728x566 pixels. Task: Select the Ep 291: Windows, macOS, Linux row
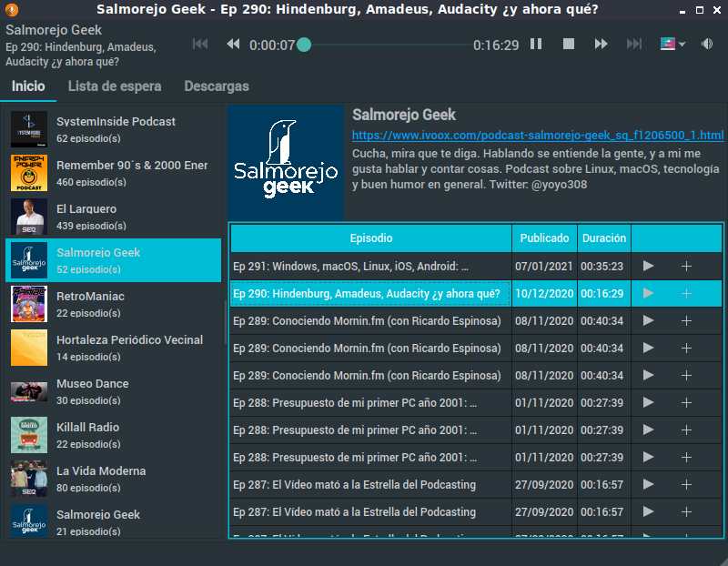476,266
